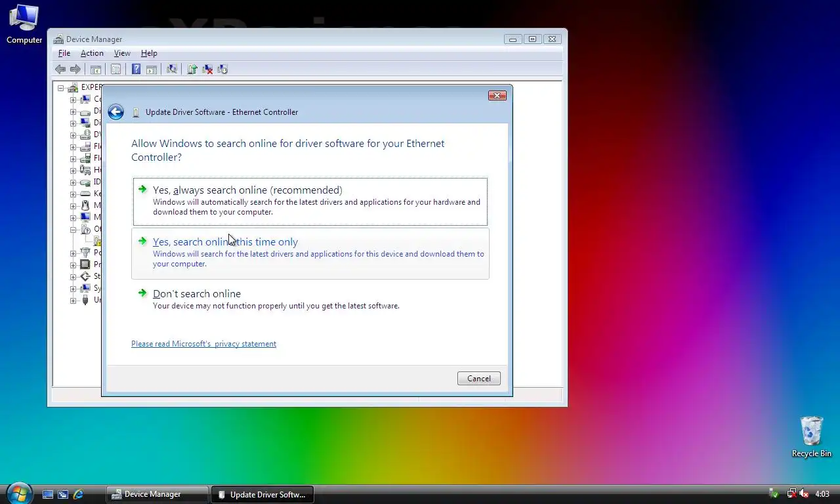Switch to Update Driver Softw... taskbar button
Screen dimensions: 840x504
point(262,494)
